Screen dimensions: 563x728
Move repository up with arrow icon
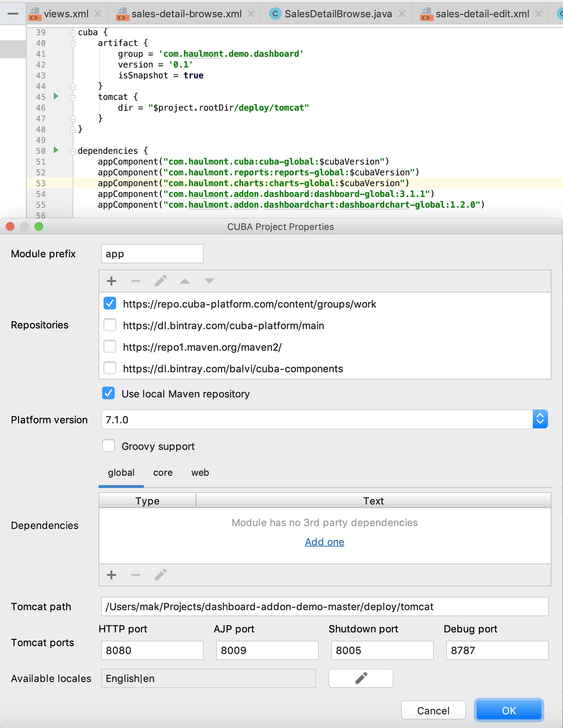pos(185,281)
